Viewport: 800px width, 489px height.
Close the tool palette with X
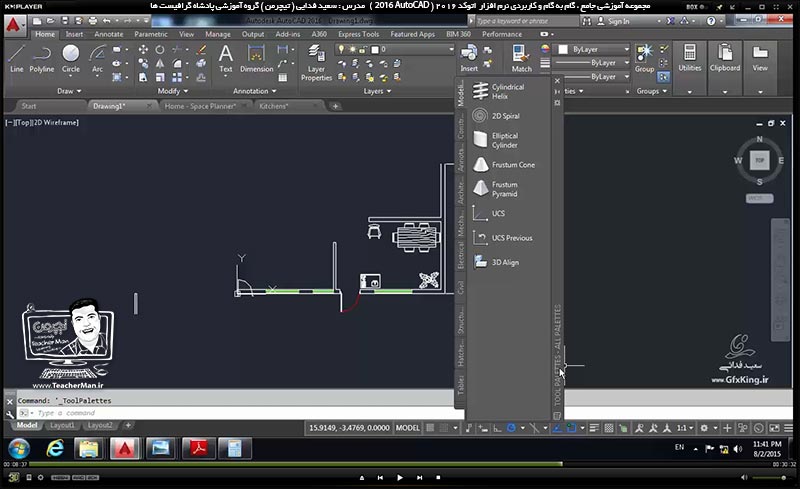[557, 81]
